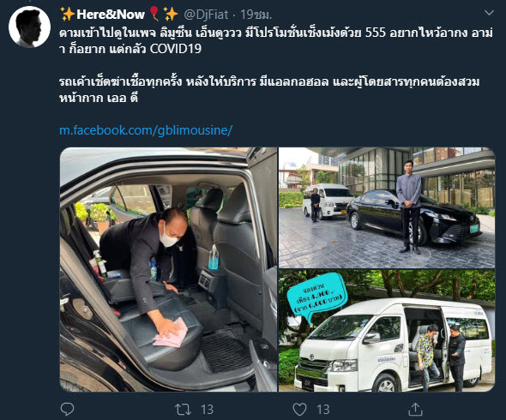506x420 pixels.
Task: Open the Here&Now profile avatar
Action: click(29, 27)
